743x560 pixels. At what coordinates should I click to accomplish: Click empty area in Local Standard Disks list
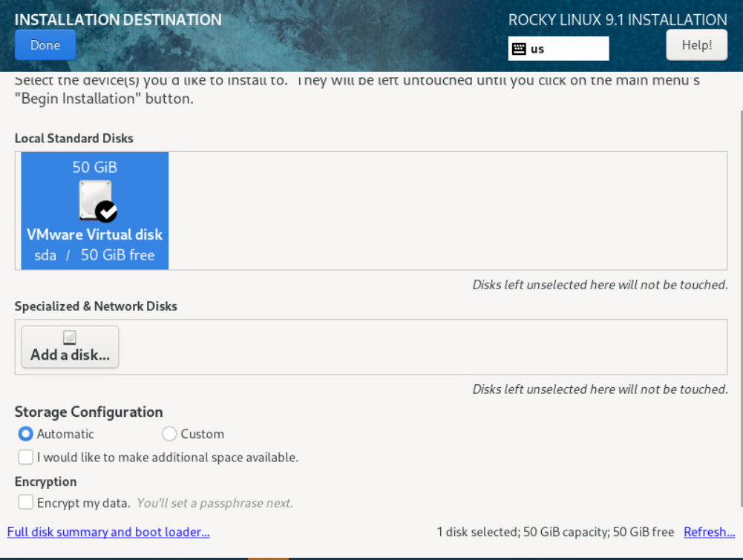[x=445, y=211]
